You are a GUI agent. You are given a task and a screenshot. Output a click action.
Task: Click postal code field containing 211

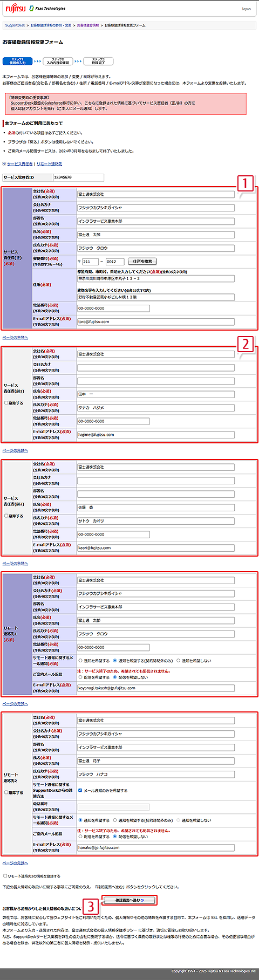(x=90, y=262)
